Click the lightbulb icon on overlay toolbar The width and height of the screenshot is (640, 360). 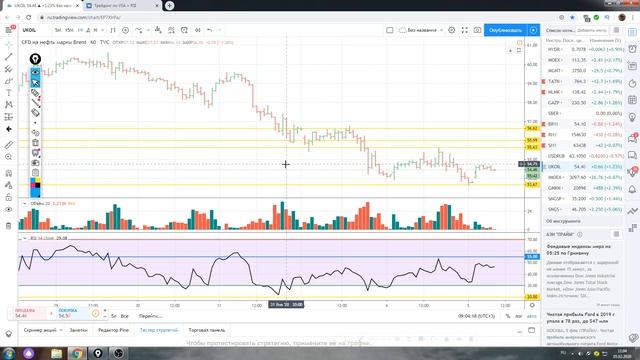tap(36, 59)
